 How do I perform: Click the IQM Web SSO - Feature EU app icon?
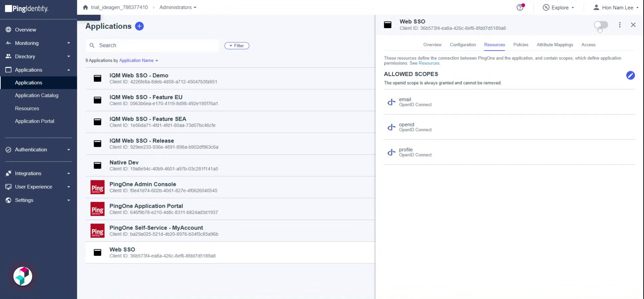tap(97, 100)
